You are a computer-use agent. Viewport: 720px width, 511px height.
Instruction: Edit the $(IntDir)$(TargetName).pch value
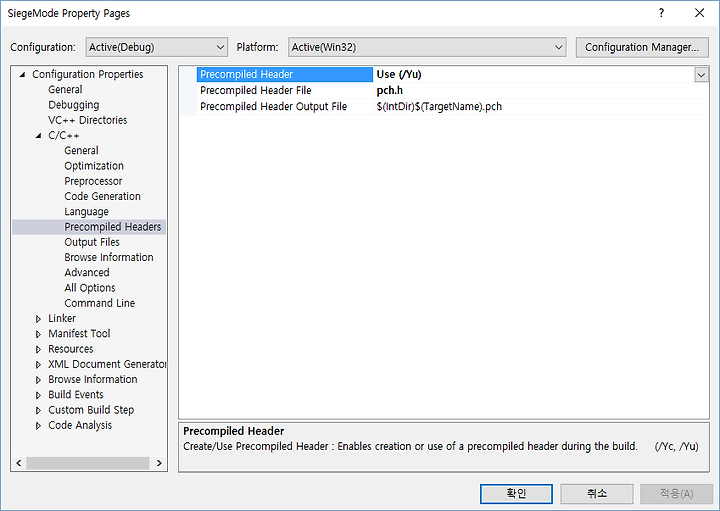541,107
